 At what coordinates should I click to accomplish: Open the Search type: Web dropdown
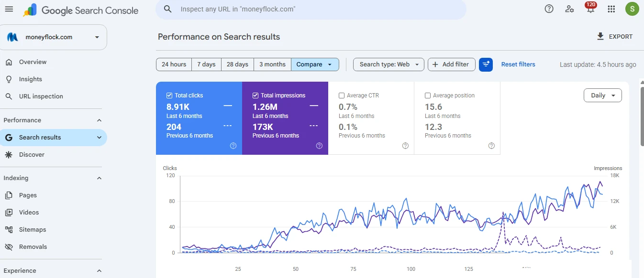(x=389, y=64)
